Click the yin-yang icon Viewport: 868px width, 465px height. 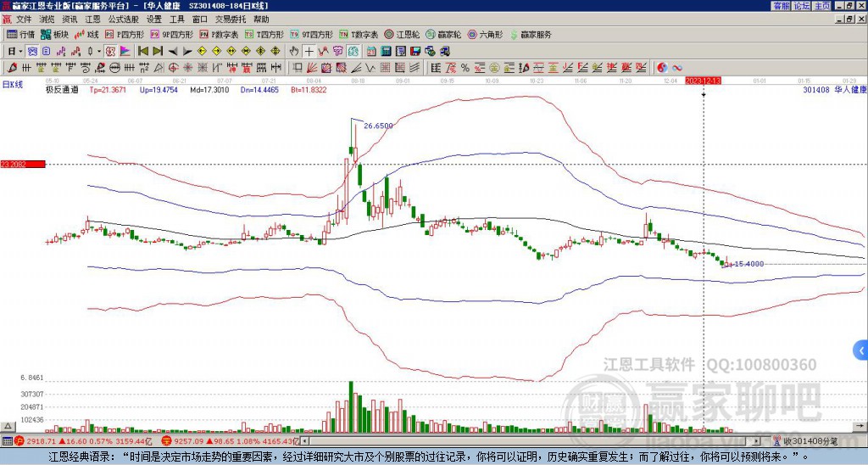click(663, 68)
